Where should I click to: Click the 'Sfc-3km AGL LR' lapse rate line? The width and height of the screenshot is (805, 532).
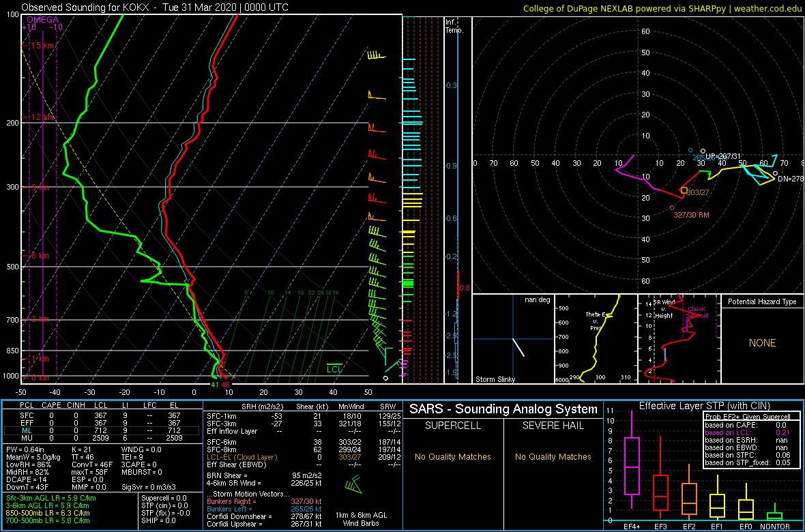coord(51,498)
